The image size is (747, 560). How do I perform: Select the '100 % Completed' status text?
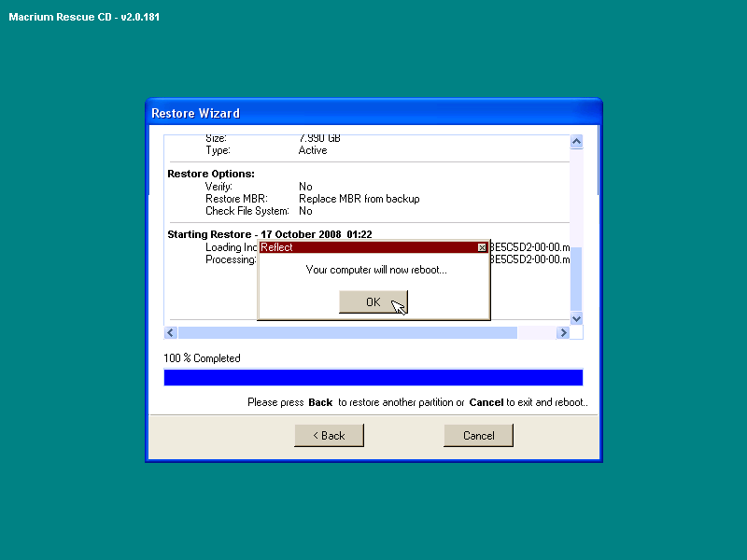coord(202,358)
